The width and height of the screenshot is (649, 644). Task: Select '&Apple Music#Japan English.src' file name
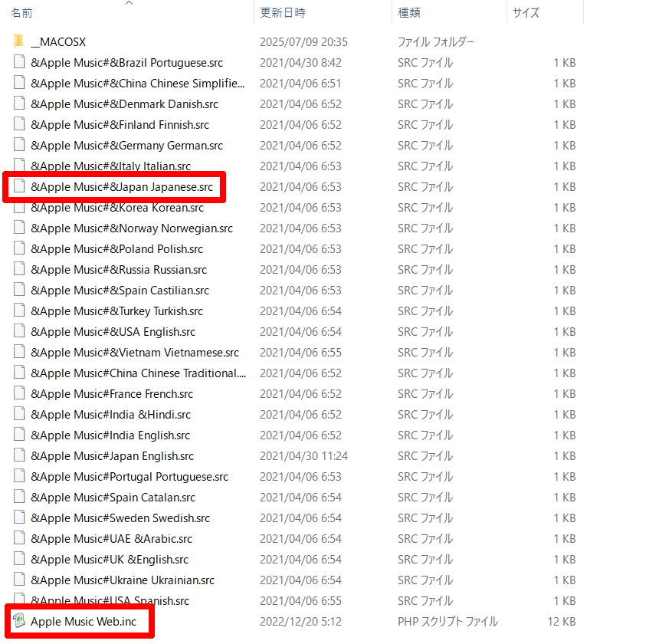point(112,456)
